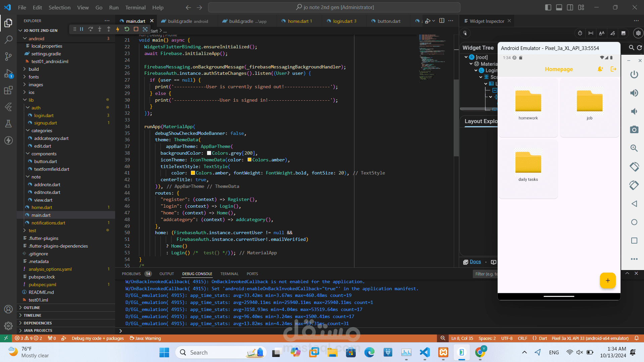Switch to the login.dart editor tab

click(x=342, y=21)
